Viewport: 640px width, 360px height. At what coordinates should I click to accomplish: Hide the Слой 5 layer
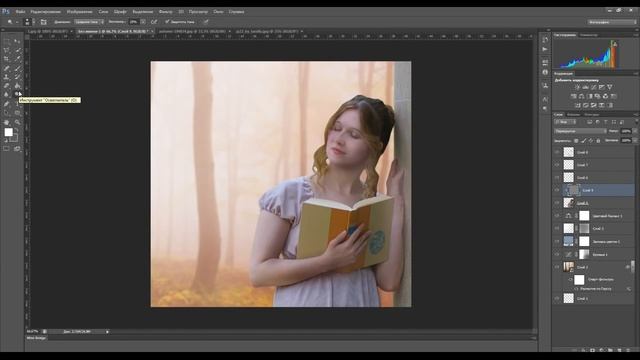557,190
